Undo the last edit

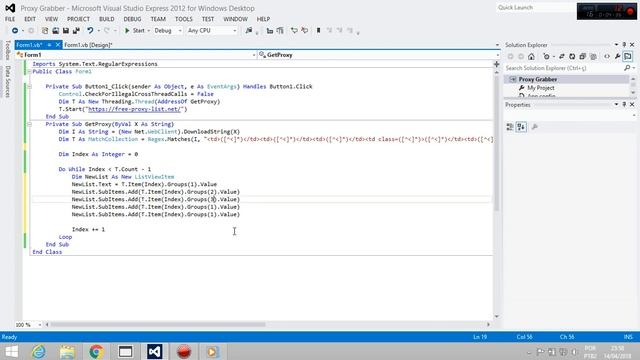(x=90, y=31)
